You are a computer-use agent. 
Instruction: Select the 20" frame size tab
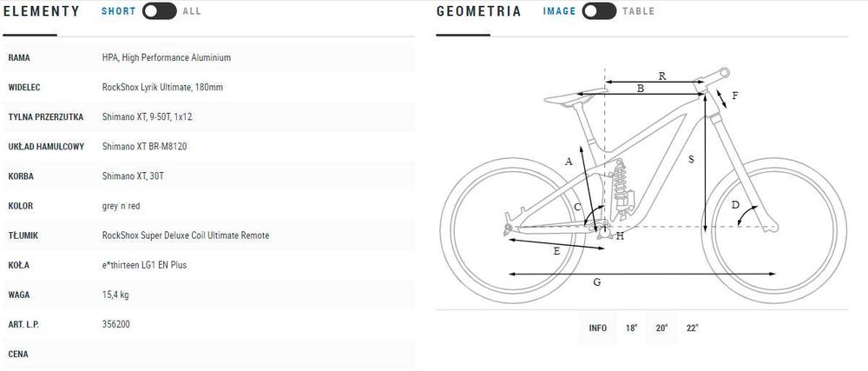[x=661, y=328]
